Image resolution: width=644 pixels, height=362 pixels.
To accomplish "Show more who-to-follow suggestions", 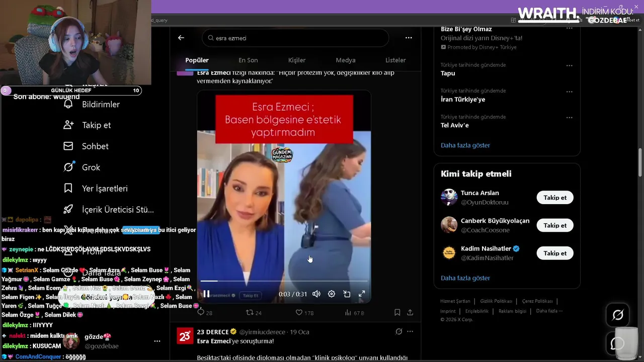I will [x=465, y=278].
